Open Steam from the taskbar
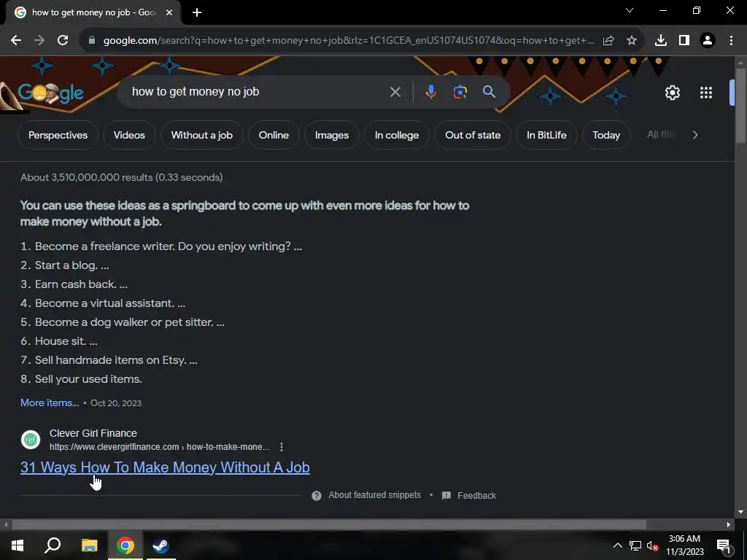Image resolution: width=747 pixels, height=560 pixels. click(160, 545)
